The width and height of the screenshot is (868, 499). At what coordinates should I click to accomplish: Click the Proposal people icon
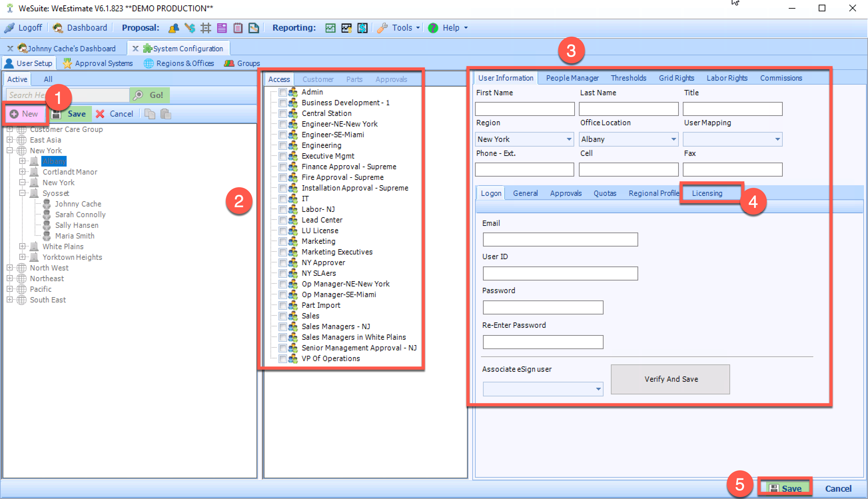174,28
